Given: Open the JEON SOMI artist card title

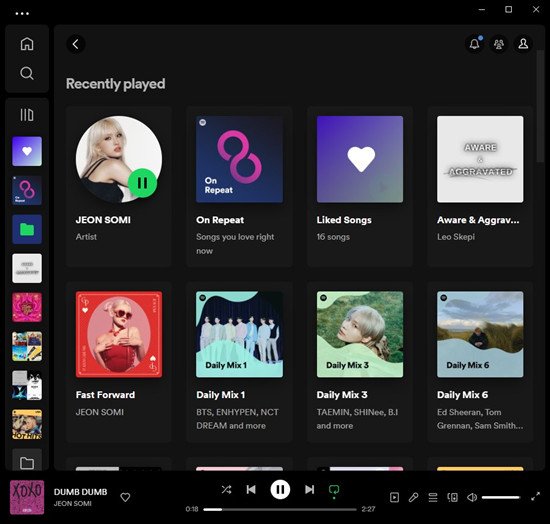Looking at the screenshot, I should [x=103, y=220].
